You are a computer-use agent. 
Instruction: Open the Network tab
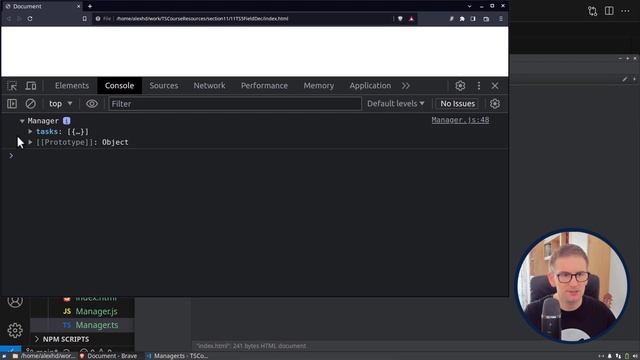pyautogui.click(x=209, y=86)
